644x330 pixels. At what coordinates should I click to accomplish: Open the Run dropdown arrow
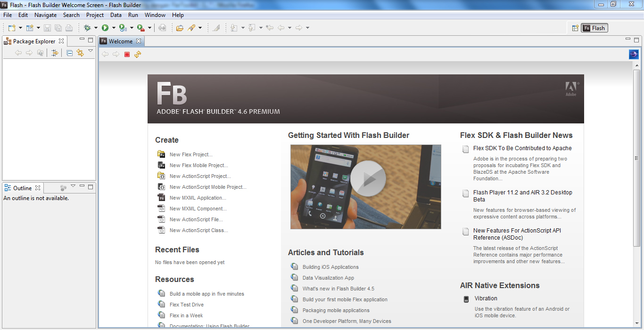(114, 28)
